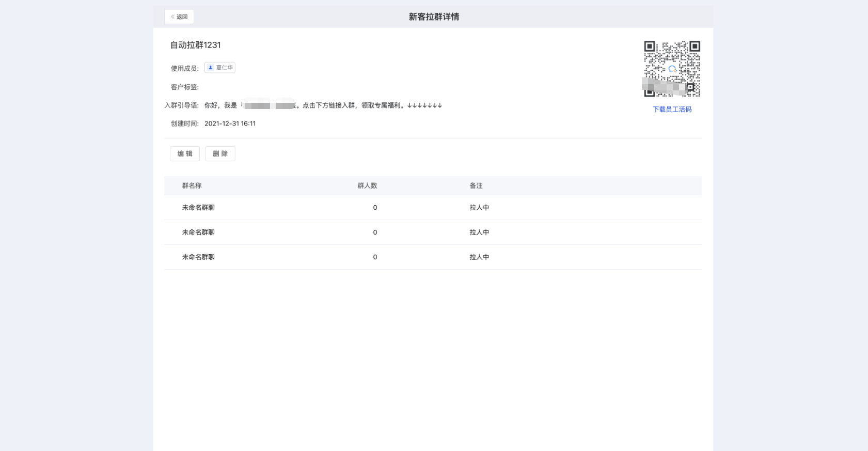The width and height of the screenshot is (868, 451).
Task: Click the heading 自动拉群1231
Action: tap(196, 45)
